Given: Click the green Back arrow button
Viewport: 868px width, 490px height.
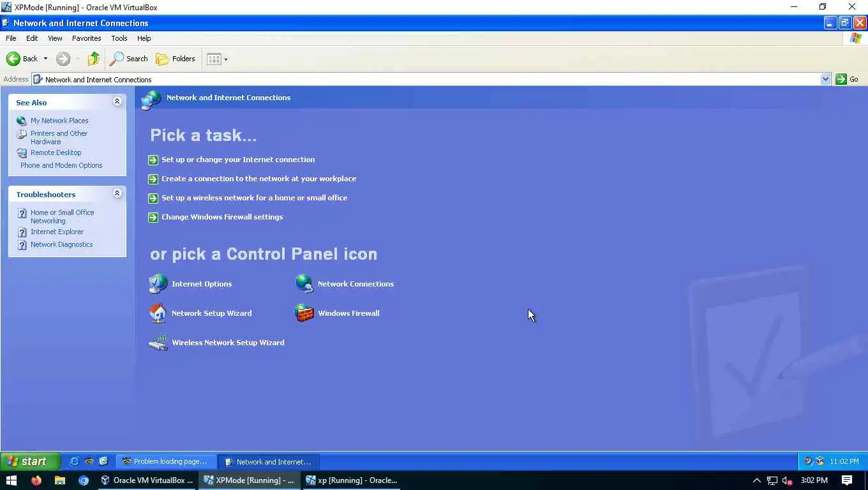Looking at the screenshot, I should point(22,59).
